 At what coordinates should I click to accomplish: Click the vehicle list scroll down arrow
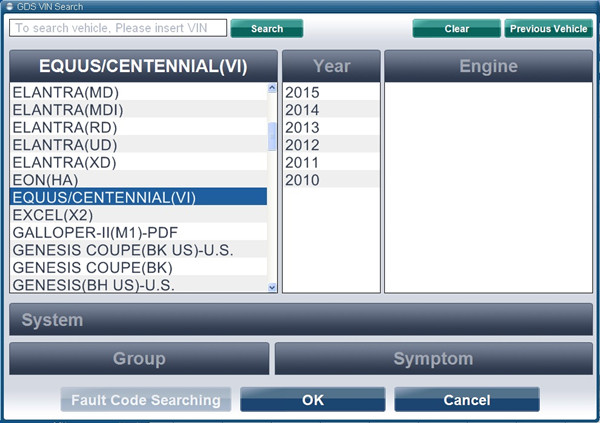[x=272, y=287]
